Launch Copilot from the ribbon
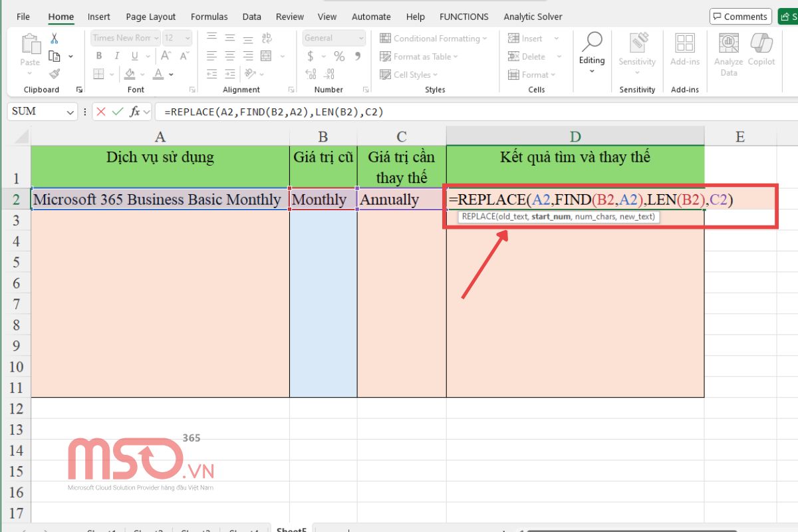 tap(761, 50)
